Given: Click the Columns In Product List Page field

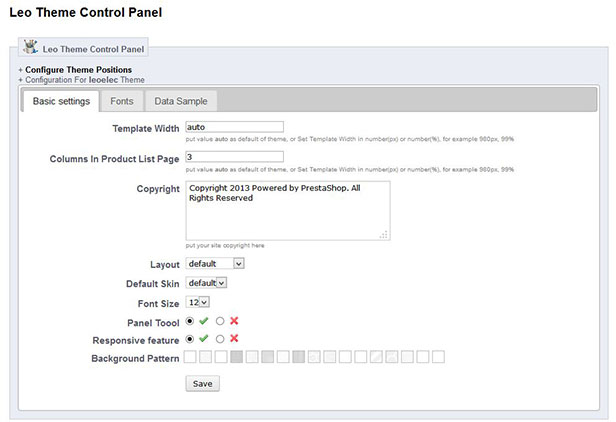Looking at the screenshot, I should (235, 157).
